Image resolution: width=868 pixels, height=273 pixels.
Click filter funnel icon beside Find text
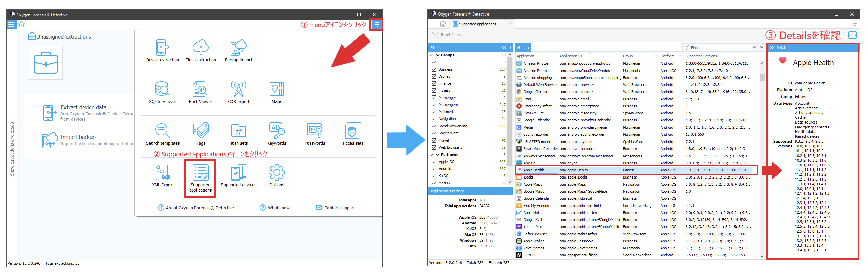pyautogui.click(x=686, y=47)
